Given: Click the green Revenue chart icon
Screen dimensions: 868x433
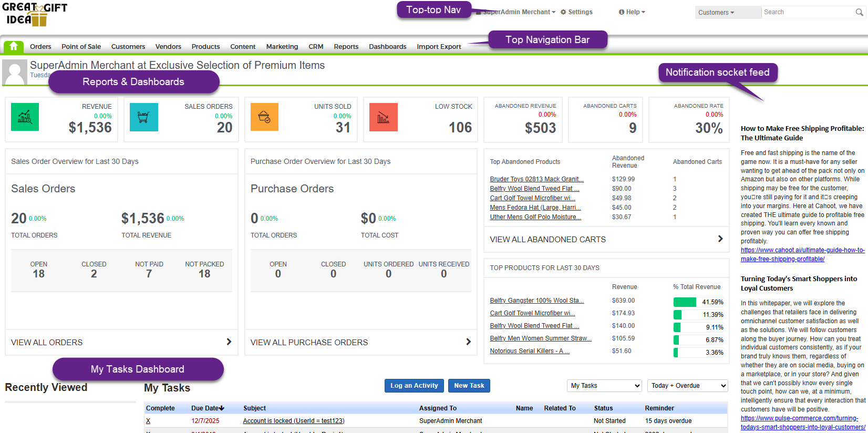Looking at the screenshot, I should [25, 117].
